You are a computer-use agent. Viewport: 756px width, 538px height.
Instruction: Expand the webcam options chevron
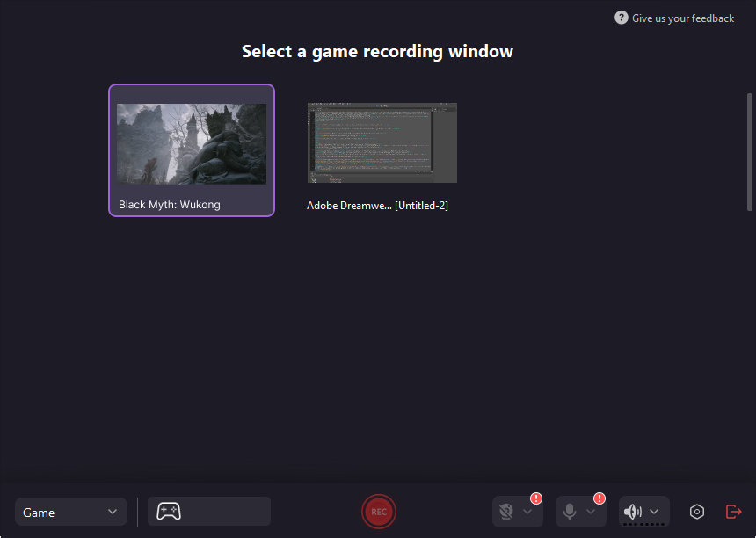pyautogui.click(x=527, y=512)
